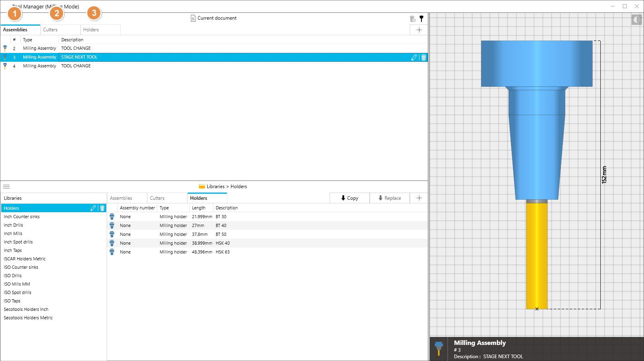Edit the STAGE NEXT TOOL assembly via pencil icon
This screenshot has height=361, width=644.
414,57
